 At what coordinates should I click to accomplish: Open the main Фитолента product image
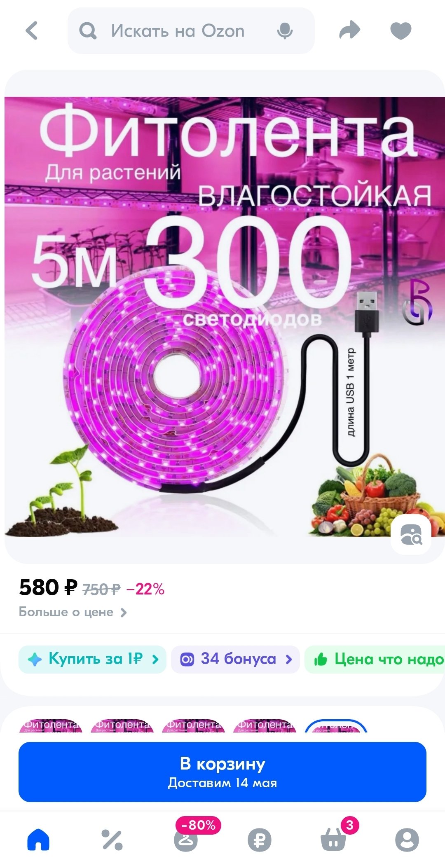pyautogui.click(x=225, y=316)
